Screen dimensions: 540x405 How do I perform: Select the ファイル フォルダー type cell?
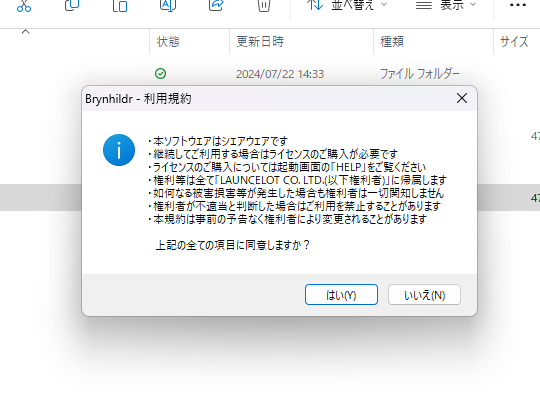[x=419, y=74]
